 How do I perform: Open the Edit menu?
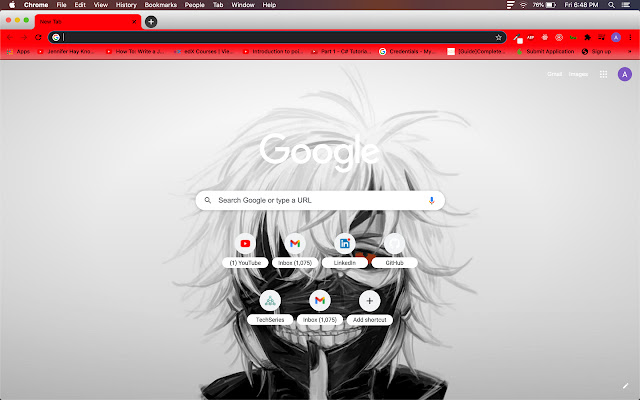point(80,5)
